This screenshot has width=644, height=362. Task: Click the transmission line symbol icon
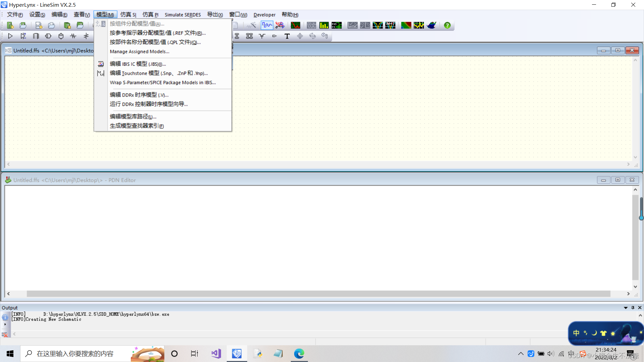click(x=237, y=36)
